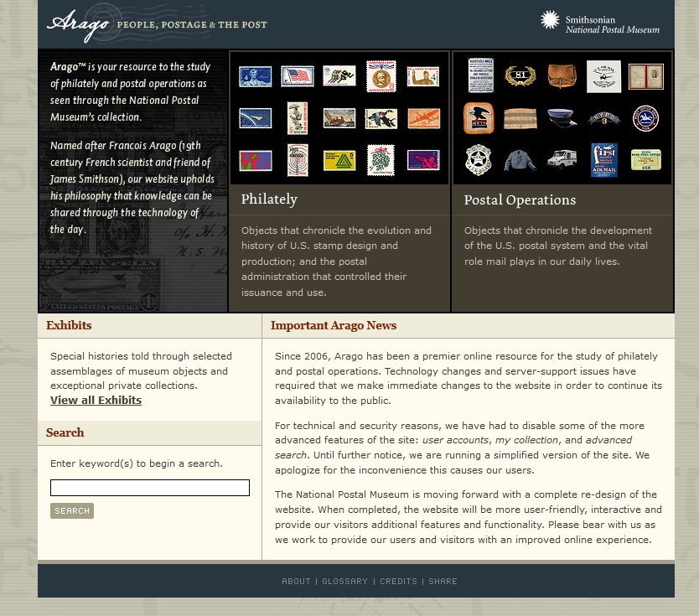The width and height of the screenshot is (699, 616).
Task: Click the tan striped cloth armband
Action: click(520, 118)
